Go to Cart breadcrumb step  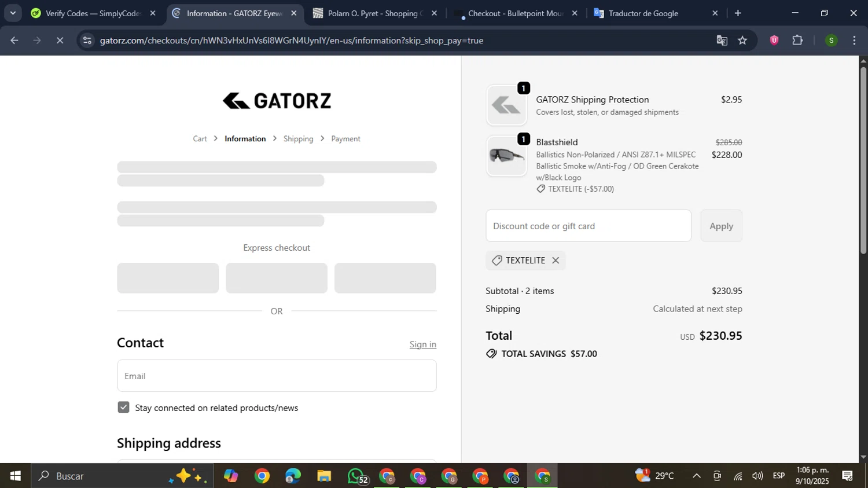(200, 139)
